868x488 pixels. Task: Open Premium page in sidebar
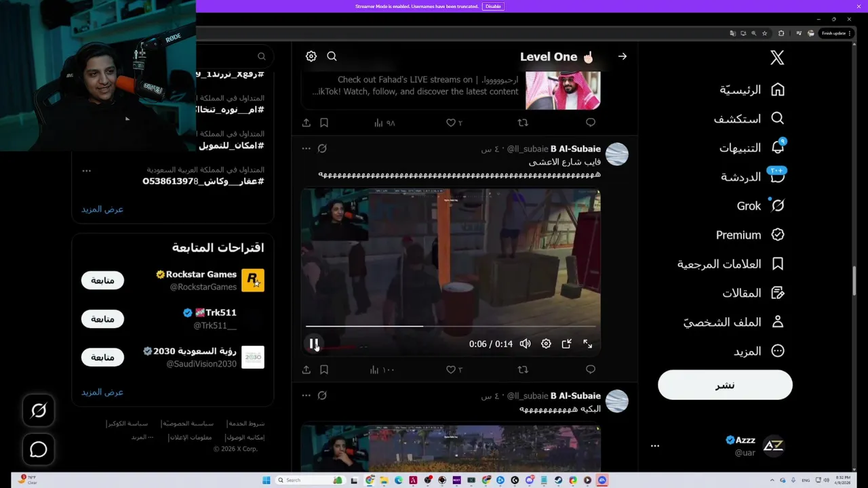[x=750, y=235]
